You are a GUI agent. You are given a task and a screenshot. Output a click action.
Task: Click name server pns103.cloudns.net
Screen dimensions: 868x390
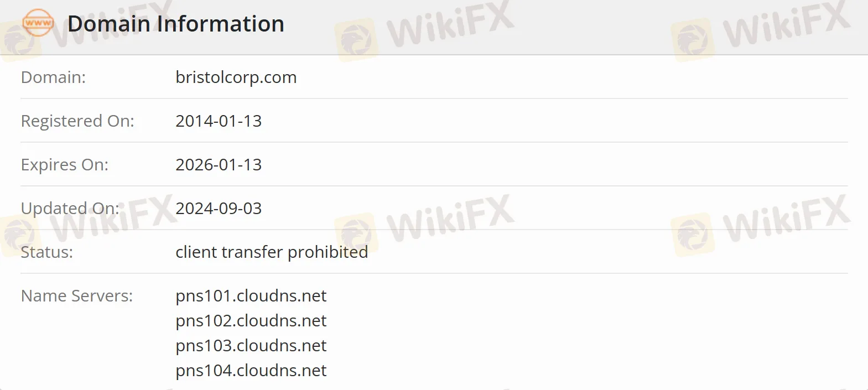click(251, 346)
